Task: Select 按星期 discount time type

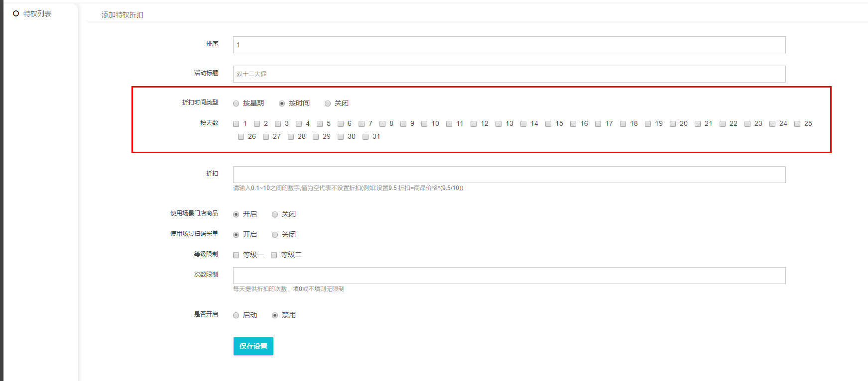Action: tap(236, 103)
